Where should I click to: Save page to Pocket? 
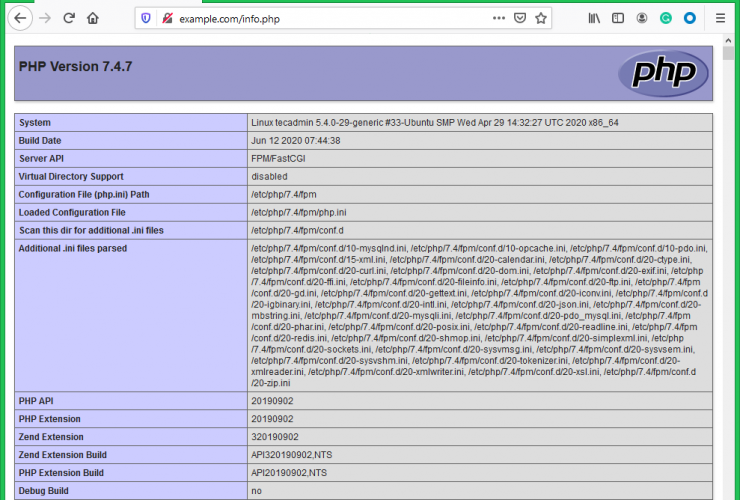pos(520,18)
